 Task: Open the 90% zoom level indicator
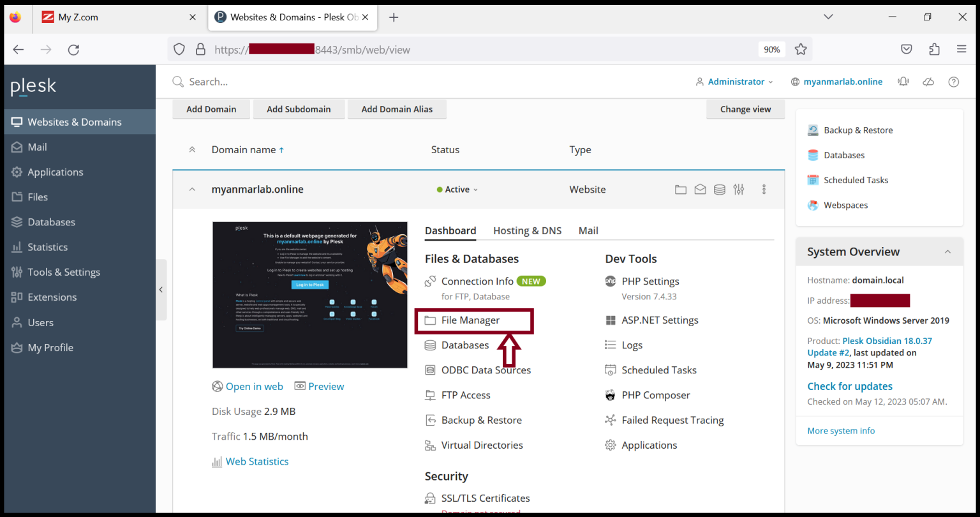(772, 49)
